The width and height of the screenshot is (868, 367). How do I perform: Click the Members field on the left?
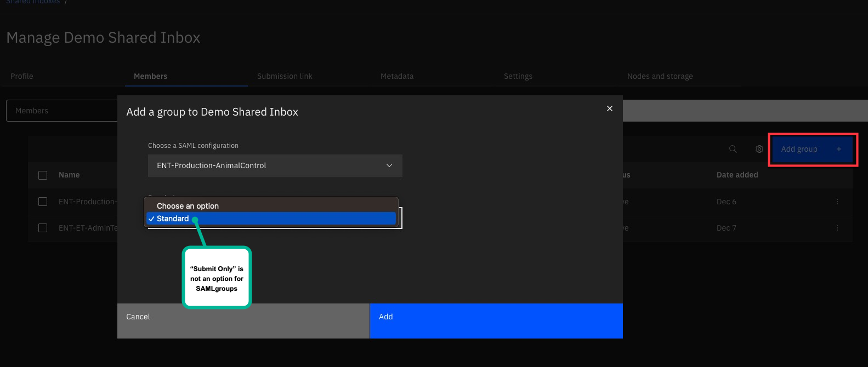[x=61, y=111]
